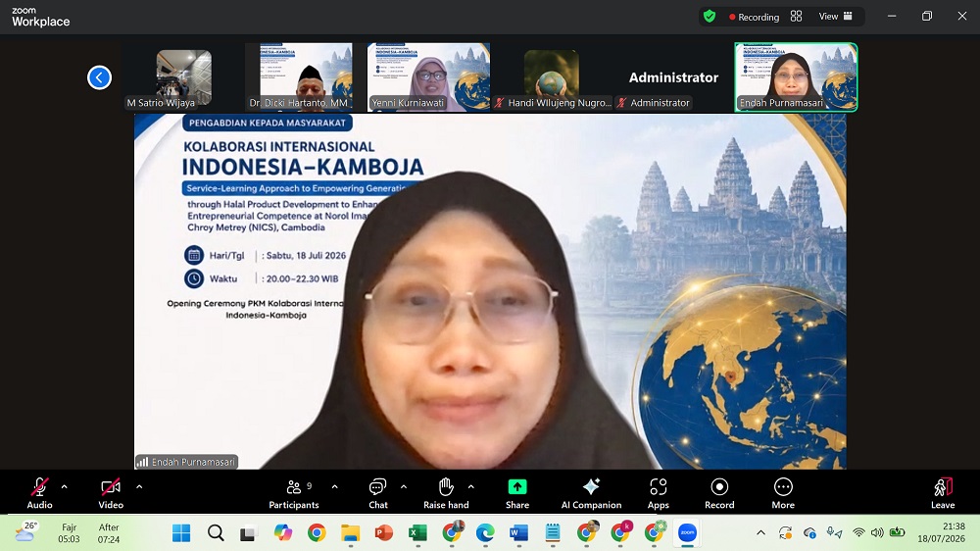Open the volume control in tray

point(877,533)
